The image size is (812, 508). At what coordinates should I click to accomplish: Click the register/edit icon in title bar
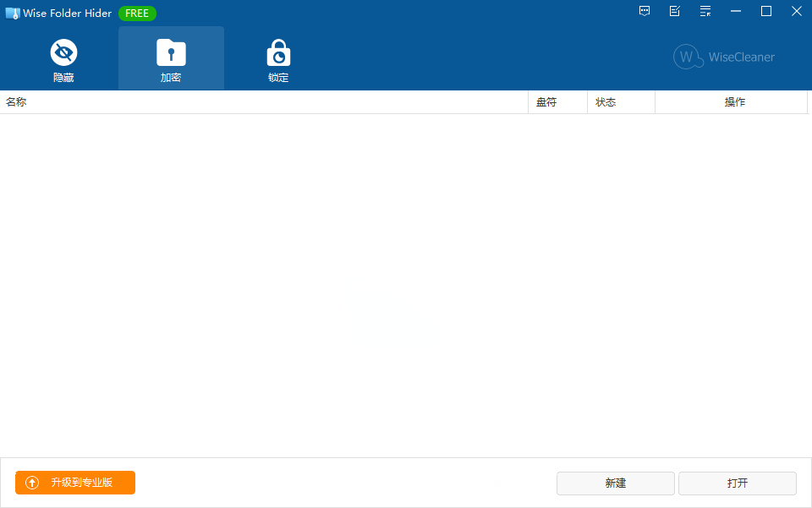(x=674, y=11)
